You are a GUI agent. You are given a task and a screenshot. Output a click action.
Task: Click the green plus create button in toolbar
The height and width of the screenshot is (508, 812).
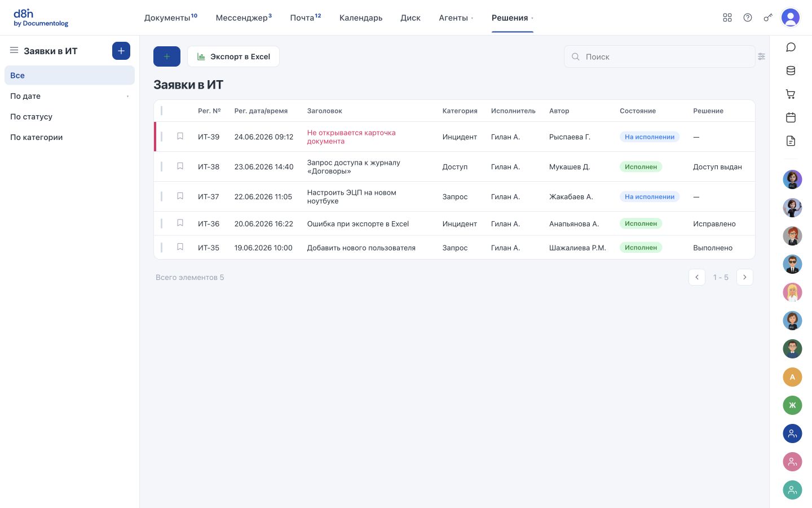point(167,56)
